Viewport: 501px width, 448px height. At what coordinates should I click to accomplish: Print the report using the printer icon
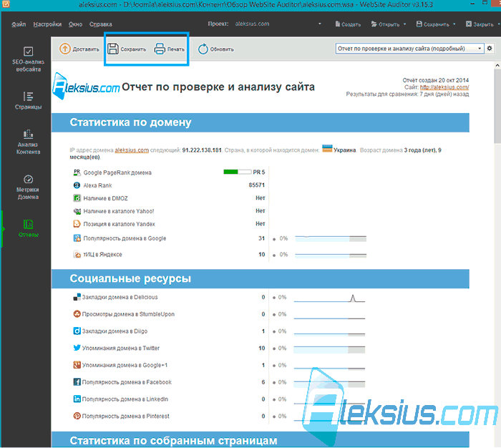[x=160, y=49]
